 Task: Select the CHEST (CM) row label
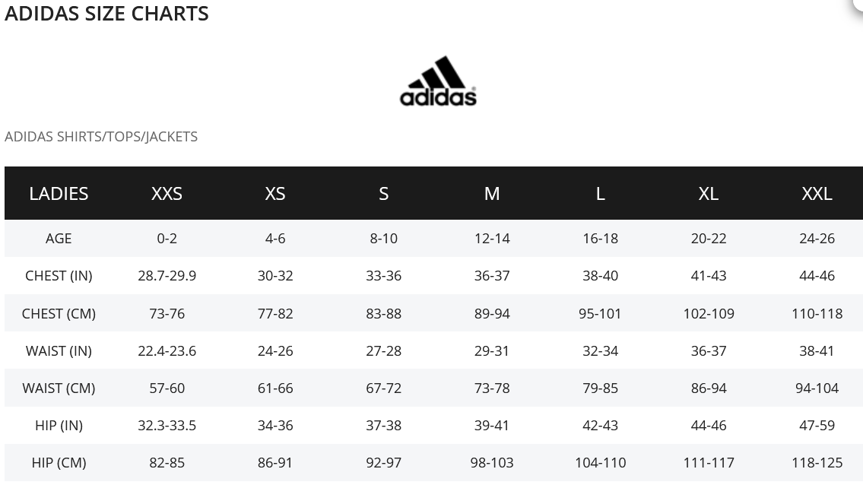click(x=59, y=313)
